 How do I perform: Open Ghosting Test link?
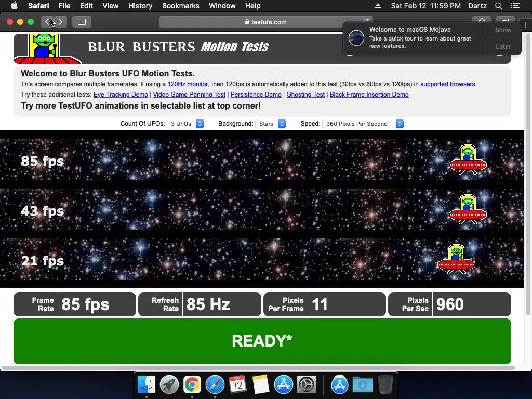305,95
